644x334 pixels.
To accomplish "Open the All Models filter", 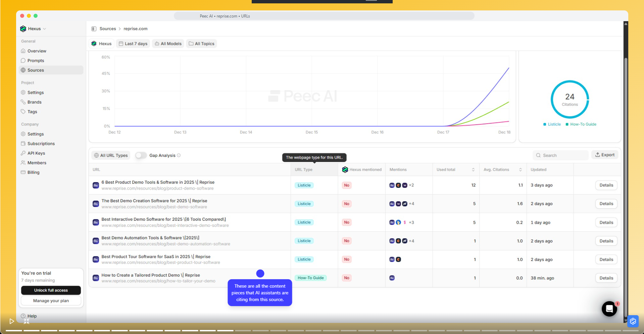I will 168,44.
